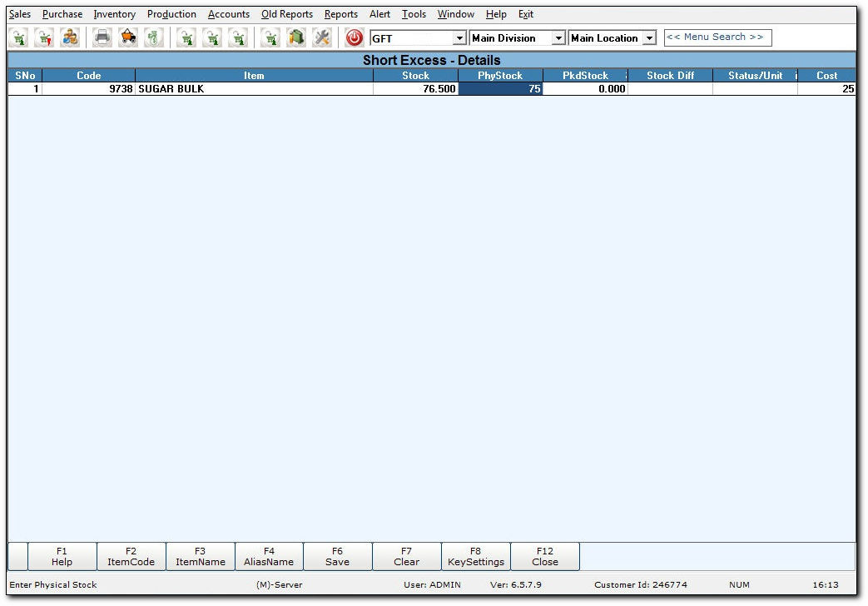
Task: Click the cart icon left of green building icon
Action: [x=270, y=38]
